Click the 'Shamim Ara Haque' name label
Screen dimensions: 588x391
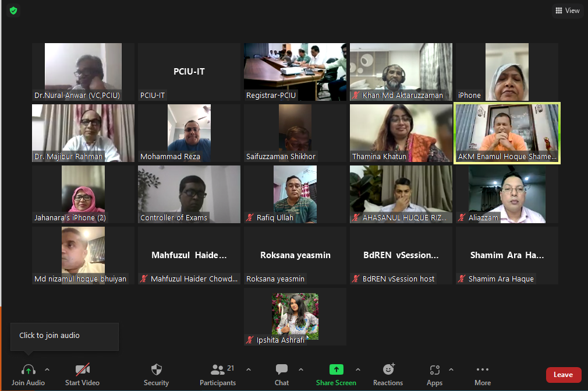pos(501,279)
